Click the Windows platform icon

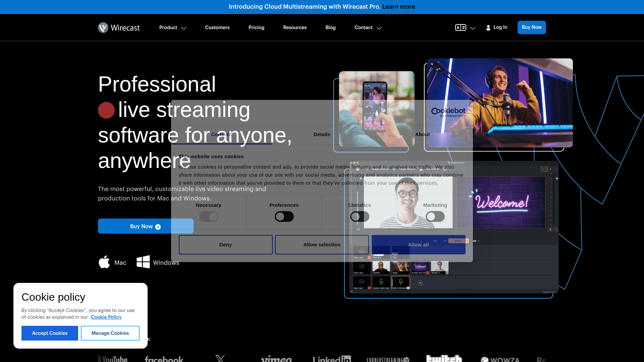coord(143,262)
